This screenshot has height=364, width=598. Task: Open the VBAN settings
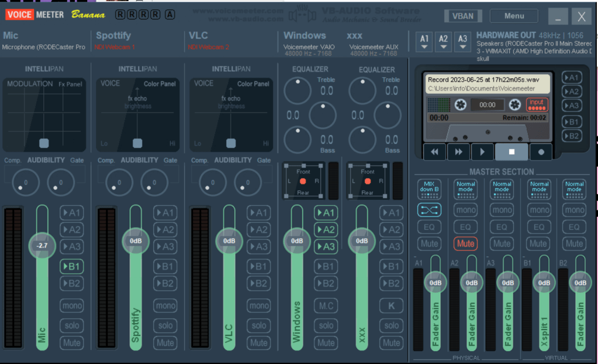pos(463,16)
